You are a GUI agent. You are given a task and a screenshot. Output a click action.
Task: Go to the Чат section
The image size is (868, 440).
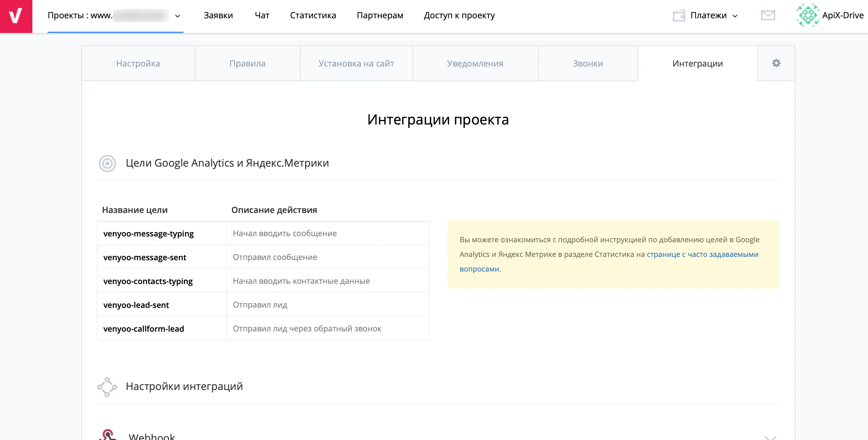(x=262, y=16)
